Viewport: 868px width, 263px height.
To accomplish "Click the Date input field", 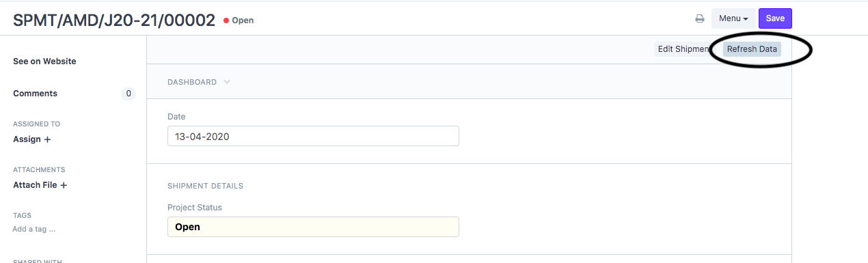I will (x=313, y=136).
